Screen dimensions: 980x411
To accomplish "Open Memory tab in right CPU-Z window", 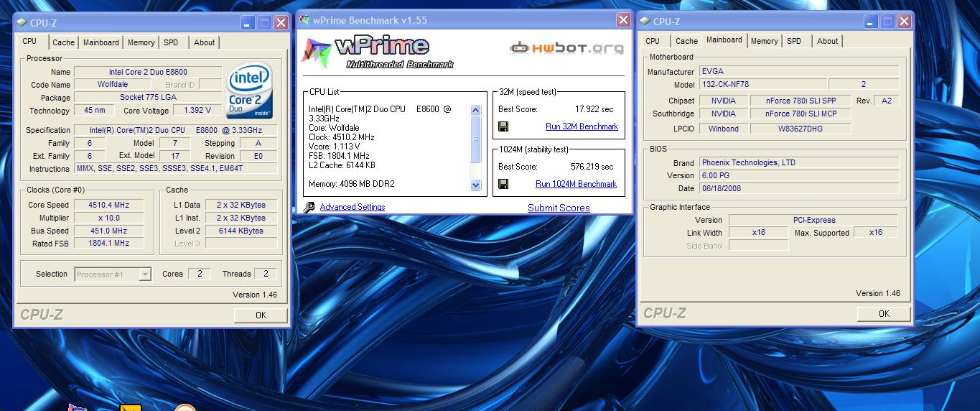I will click(765, 41).
